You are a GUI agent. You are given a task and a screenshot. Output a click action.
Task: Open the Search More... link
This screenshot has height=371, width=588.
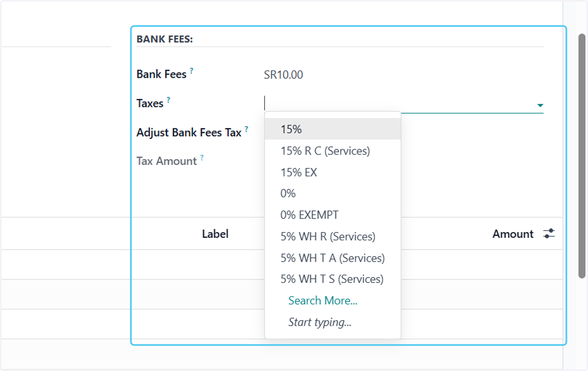323,301
